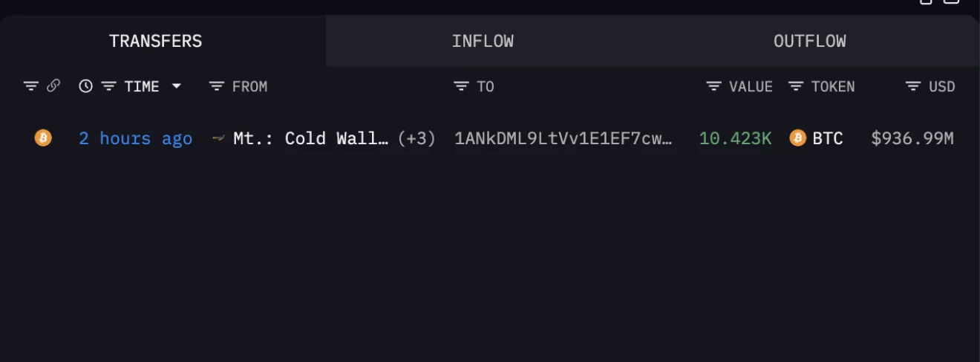Open recipient address 1ANkDML9LtVv1E1EF7cw

coord(563,138)
